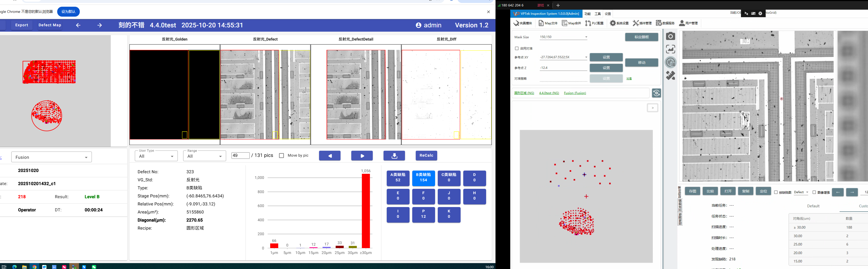Open WeChat from the taskbar
The height and width of the screenshot is (269, 868).
[94, 267]
